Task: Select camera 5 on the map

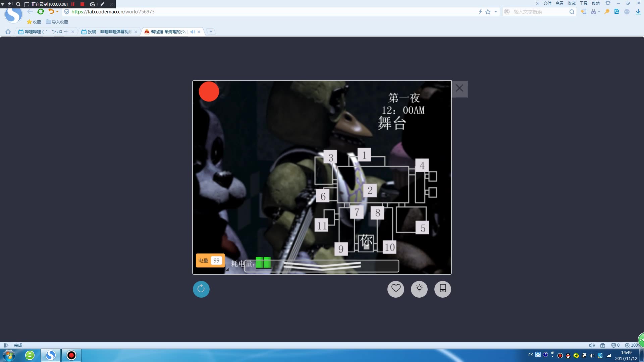Action: (x=423, y=228)
